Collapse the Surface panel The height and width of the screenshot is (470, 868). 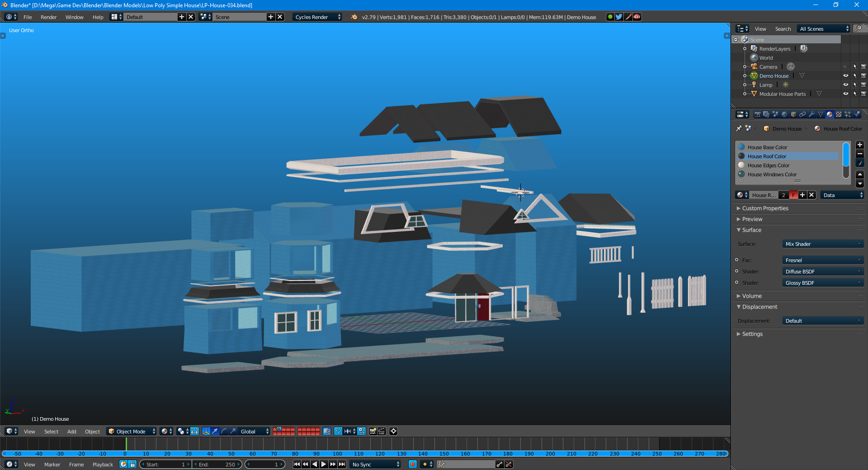(x=751, y=230)
